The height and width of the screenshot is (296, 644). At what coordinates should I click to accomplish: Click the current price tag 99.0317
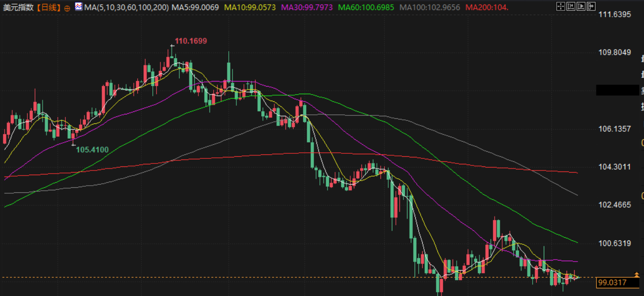(612, 283)
